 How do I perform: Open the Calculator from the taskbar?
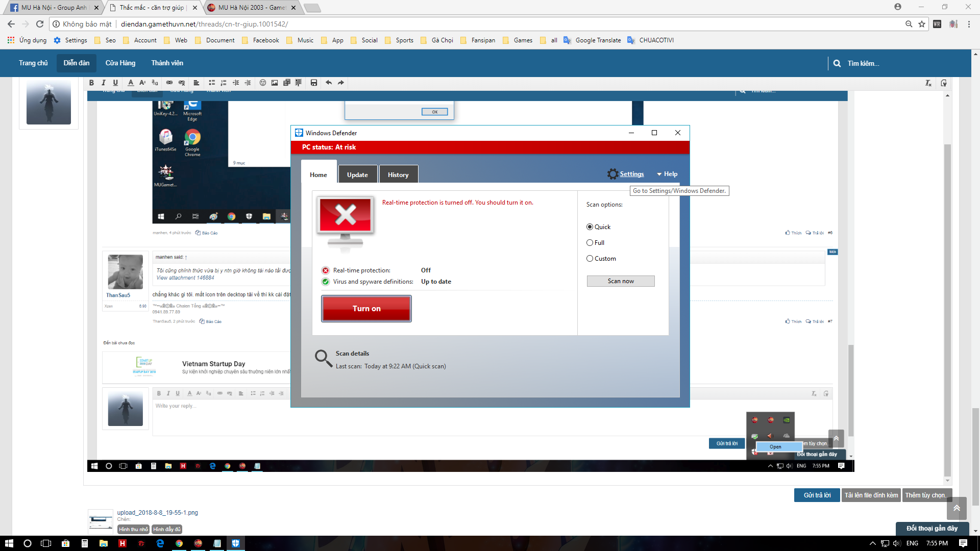[x=85, y=543]
